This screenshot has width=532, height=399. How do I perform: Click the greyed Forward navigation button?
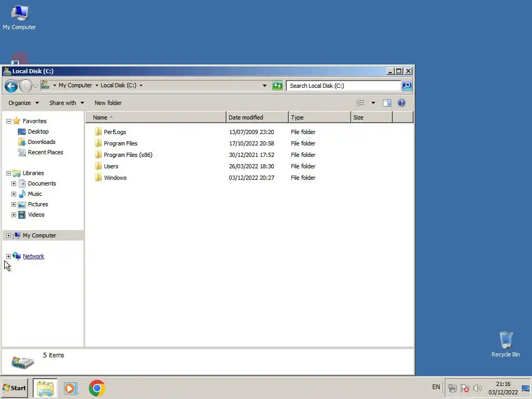[25, 86]
